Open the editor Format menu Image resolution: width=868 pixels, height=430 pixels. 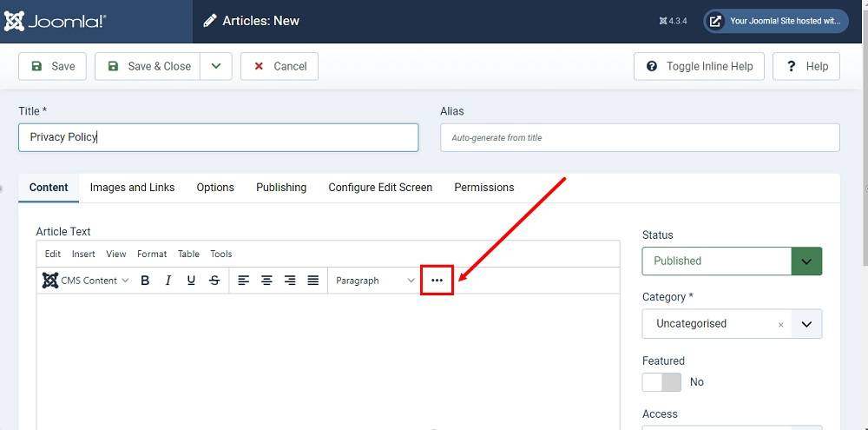click(x=152, y=254)
